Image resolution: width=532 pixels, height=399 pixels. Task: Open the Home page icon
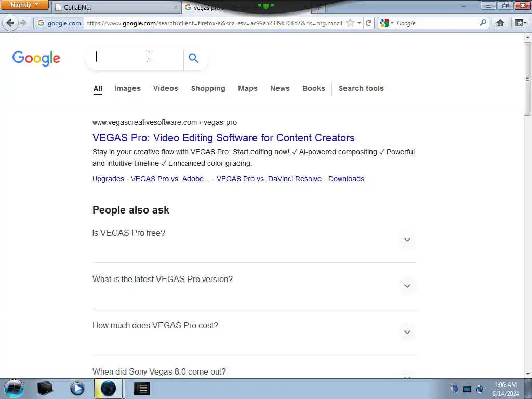click(500, 23)
